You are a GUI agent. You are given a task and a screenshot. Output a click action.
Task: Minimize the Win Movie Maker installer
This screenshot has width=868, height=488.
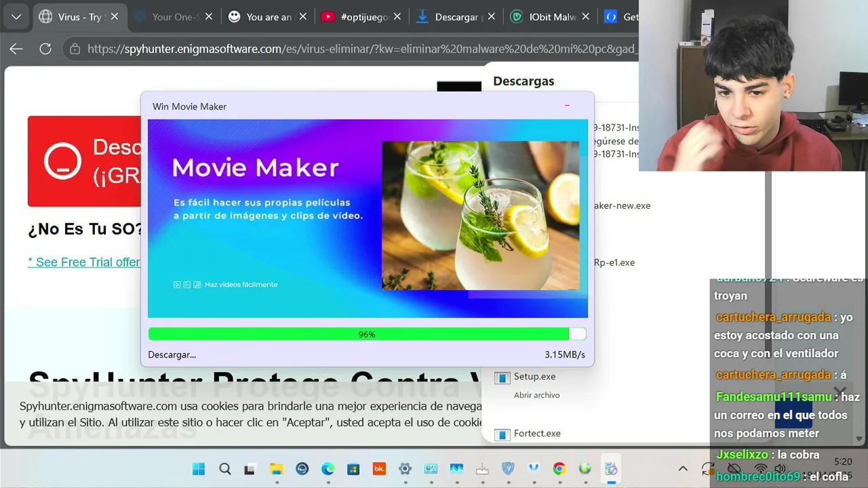567,106
